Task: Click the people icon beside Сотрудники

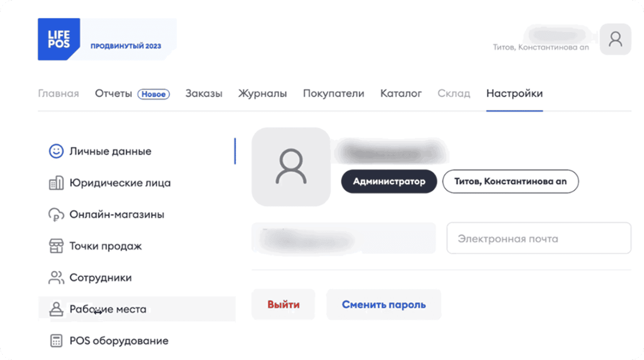Action: (56, 277)
